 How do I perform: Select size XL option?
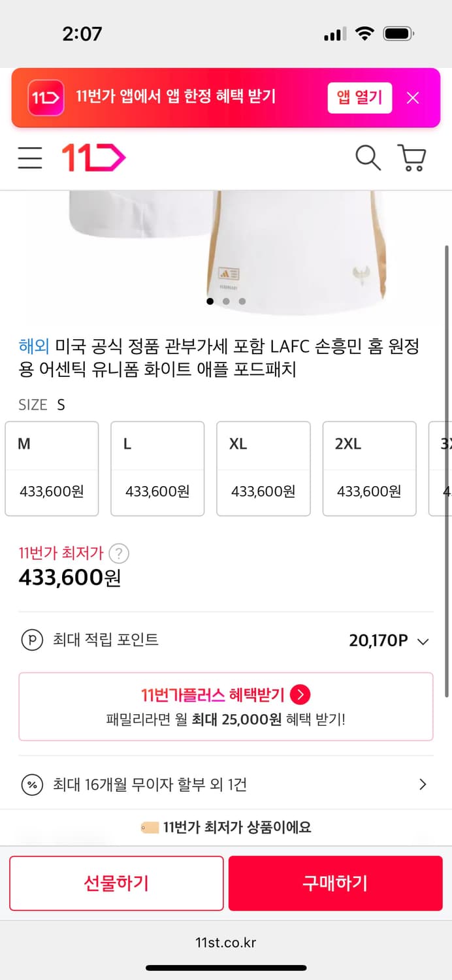point(263,468)
